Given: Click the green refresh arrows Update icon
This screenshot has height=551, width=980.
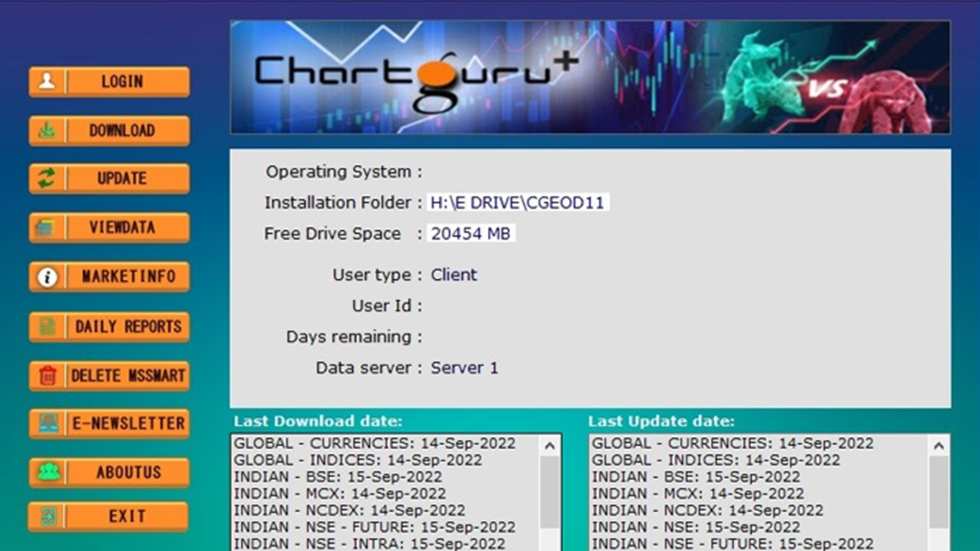Looking at the screenshot, I should click(47, 179).
